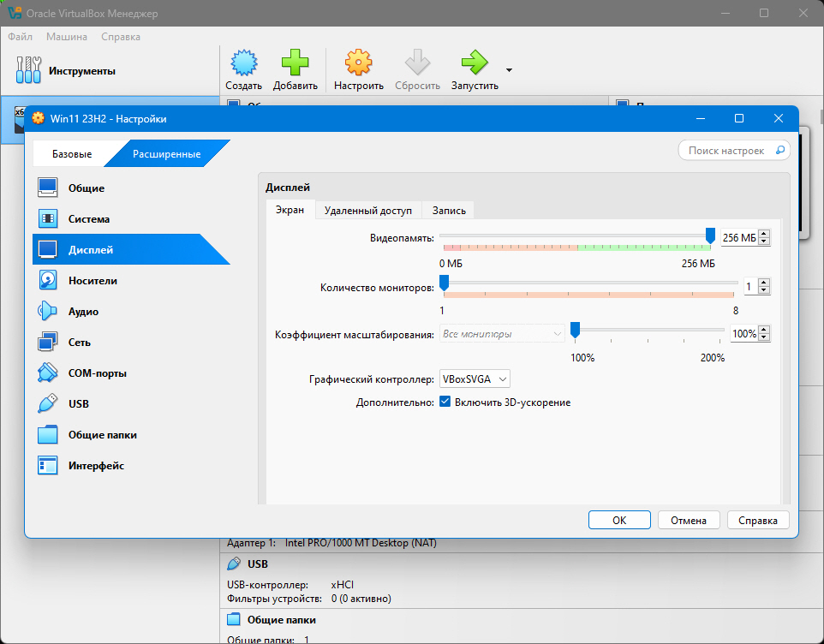Open the USB category plug icon

(47, 403)
